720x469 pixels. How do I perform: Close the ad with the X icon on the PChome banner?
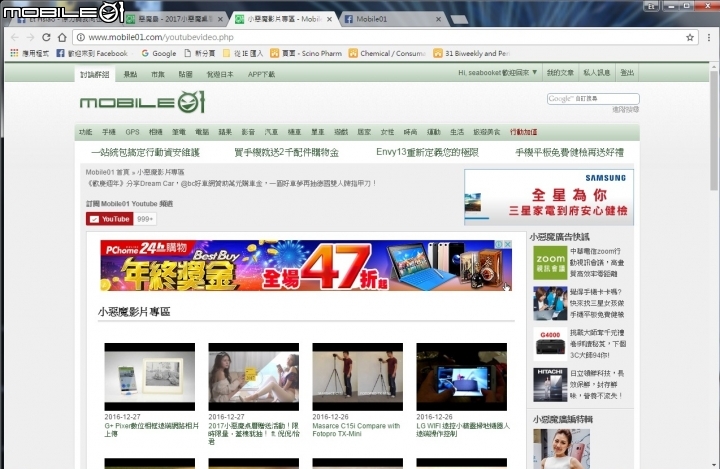(x=508, y=244)
